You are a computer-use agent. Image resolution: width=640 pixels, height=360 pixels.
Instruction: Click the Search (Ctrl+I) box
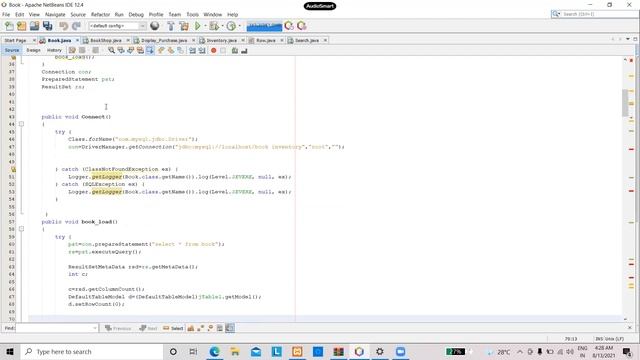[595, 14]
